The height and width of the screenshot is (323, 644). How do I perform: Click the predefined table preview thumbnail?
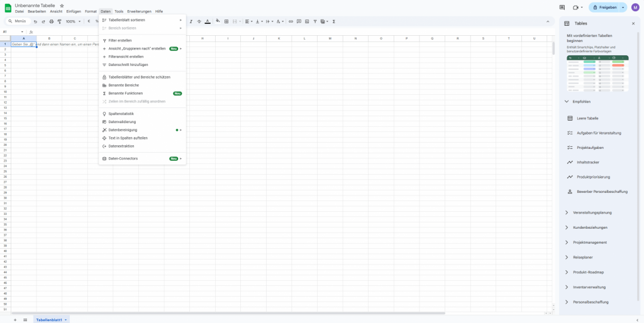pos(597,74)
